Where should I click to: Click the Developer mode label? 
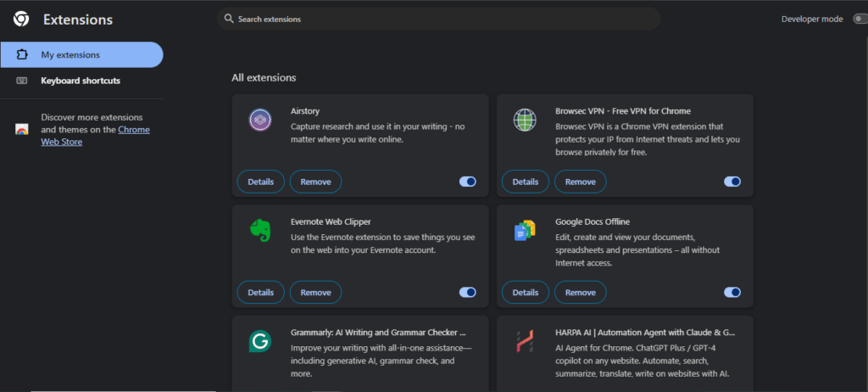coord(812,19)
